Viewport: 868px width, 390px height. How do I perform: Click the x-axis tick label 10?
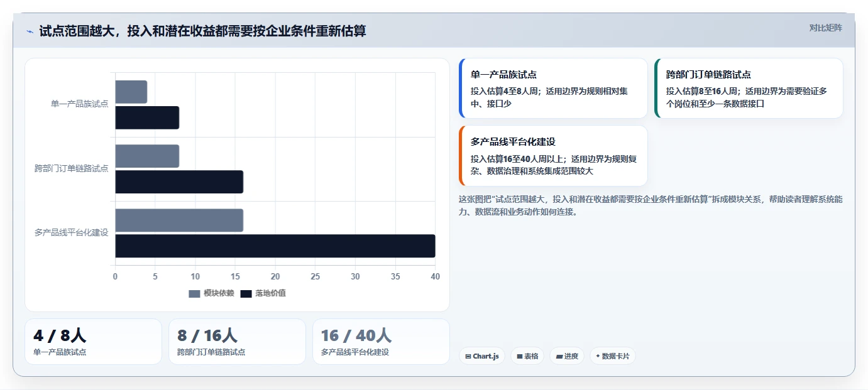click(x=195, y=276)
